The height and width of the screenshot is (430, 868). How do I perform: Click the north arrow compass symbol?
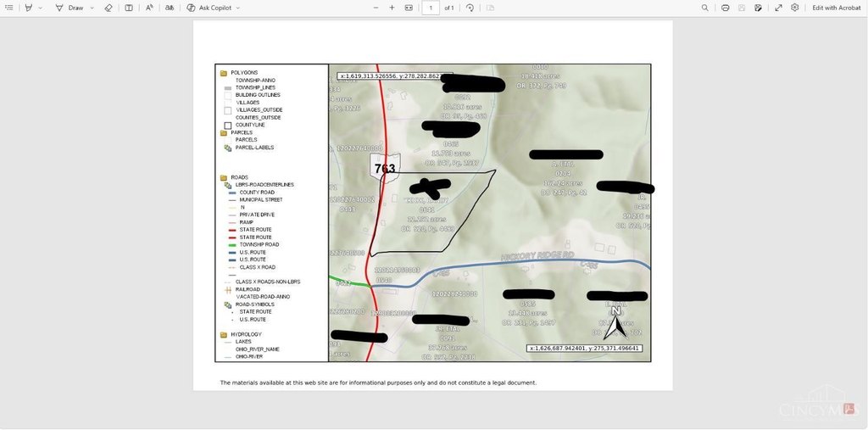615,324
